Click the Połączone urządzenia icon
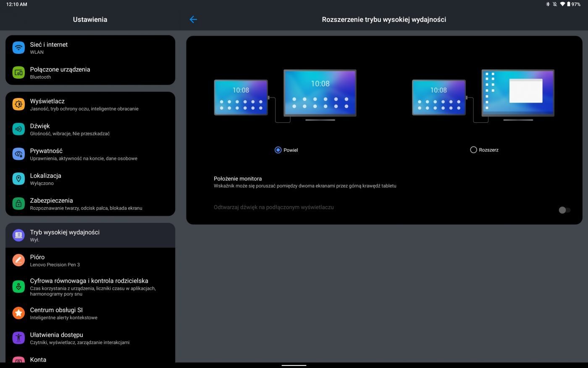 pos(18,72)
